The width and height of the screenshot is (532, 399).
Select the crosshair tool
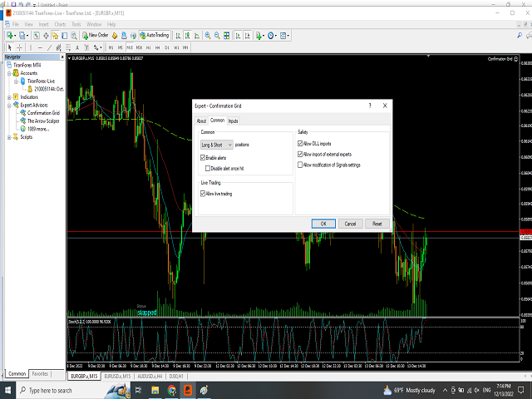[x=19, y=47]
